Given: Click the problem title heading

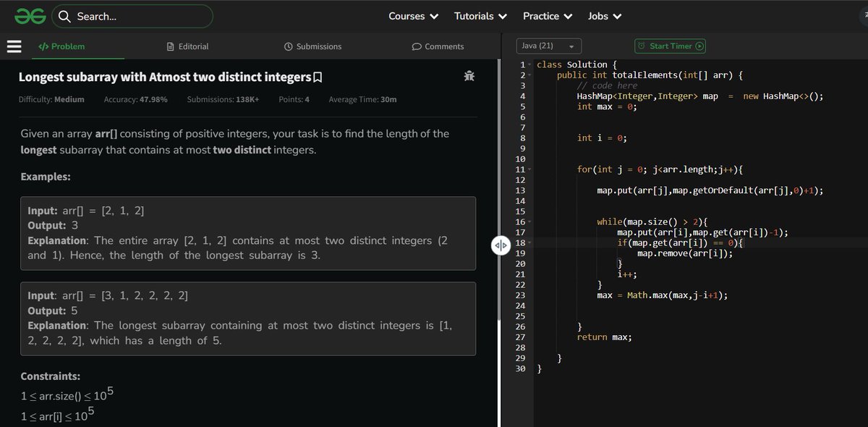Looking at the screenshot, I should click(x=165, y=77).
